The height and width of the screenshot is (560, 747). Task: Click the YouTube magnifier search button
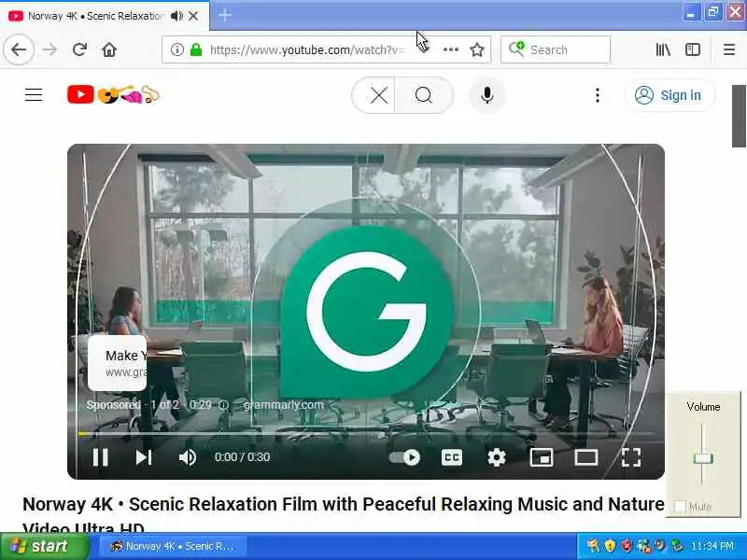[x=424, y=95]
